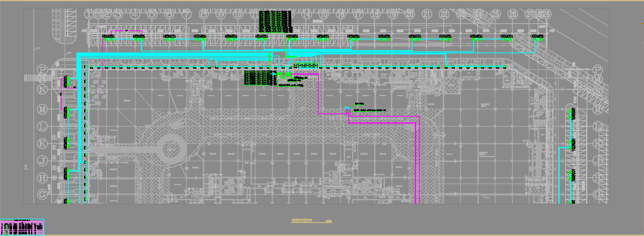Select row axis bubble G on left side
644x236 pixels.
pos(42,194)
